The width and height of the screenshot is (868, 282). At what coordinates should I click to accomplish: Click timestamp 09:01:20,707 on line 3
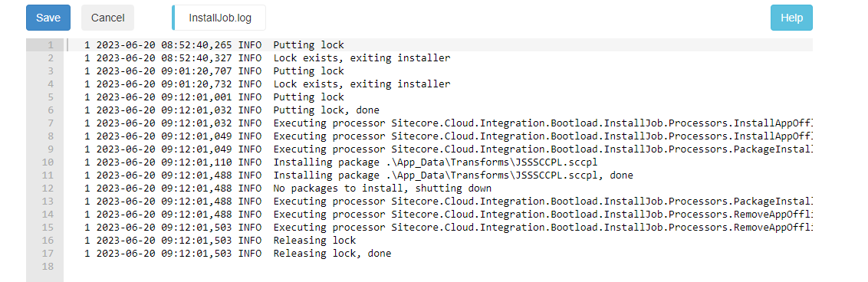coord(197,70)
